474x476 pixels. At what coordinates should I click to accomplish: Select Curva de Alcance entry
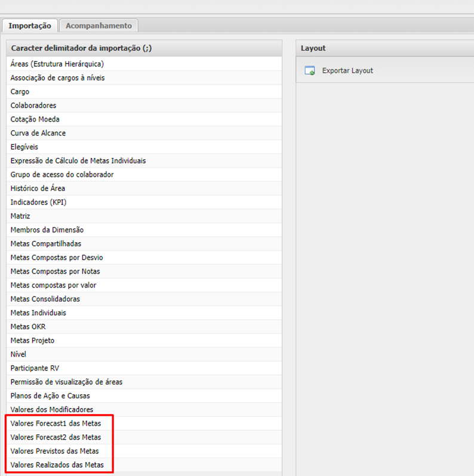(38, 133)
